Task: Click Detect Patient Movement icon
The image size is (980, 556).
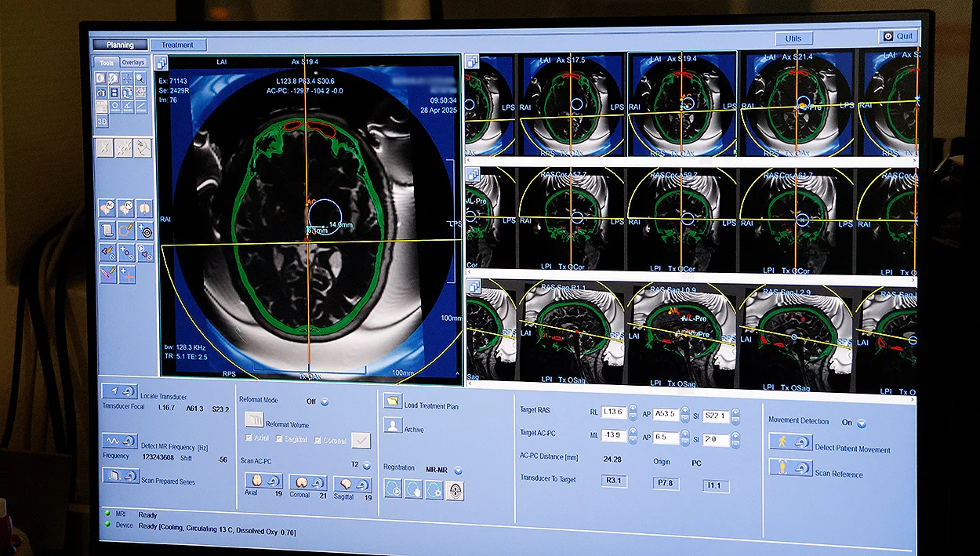Action: 790,442
